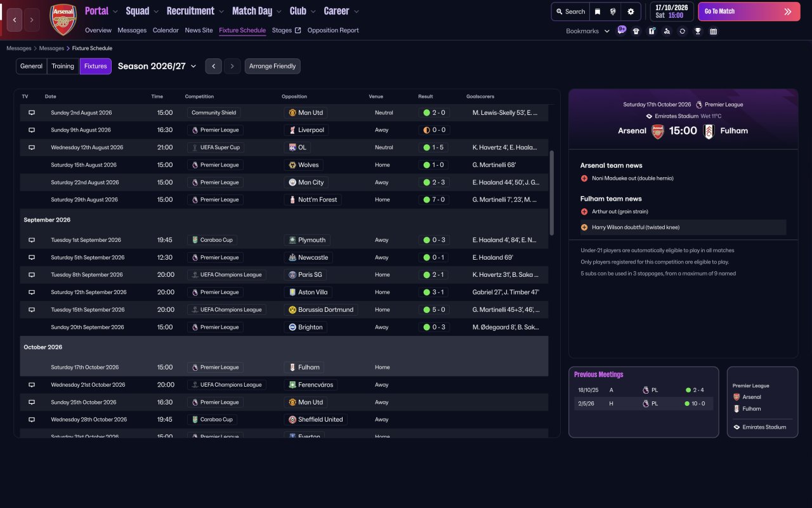Go to previous season with left arrow

214,66
